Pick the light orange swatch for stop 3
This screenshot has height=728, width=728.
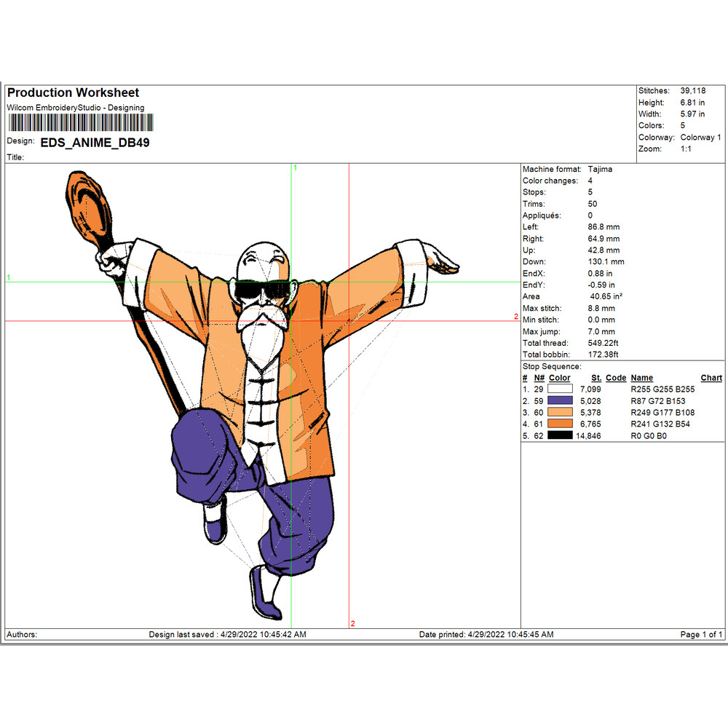(x=561, y=413)
